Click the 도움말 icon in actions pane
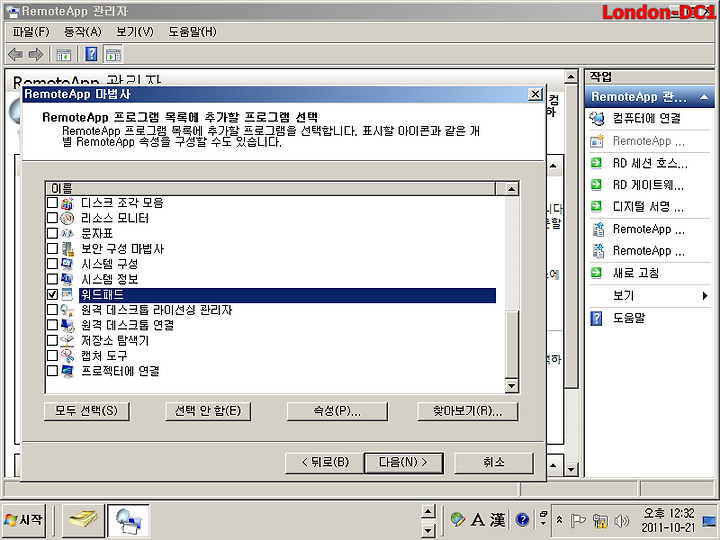 click(596, 318)
